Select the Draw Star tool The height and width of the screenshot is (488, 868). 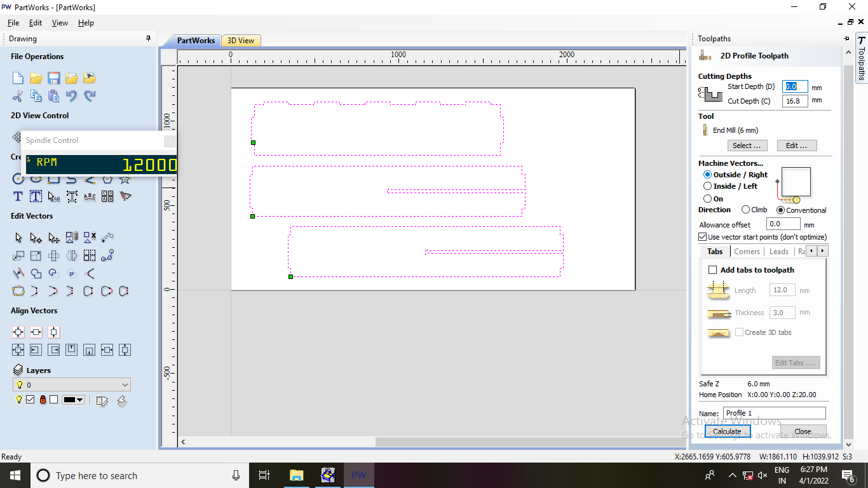tap(125, 179)
